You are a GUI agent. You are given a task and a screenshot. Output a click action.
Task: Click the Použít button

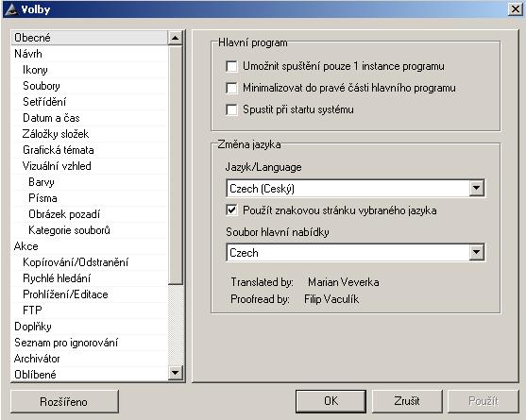click(484, 401)
